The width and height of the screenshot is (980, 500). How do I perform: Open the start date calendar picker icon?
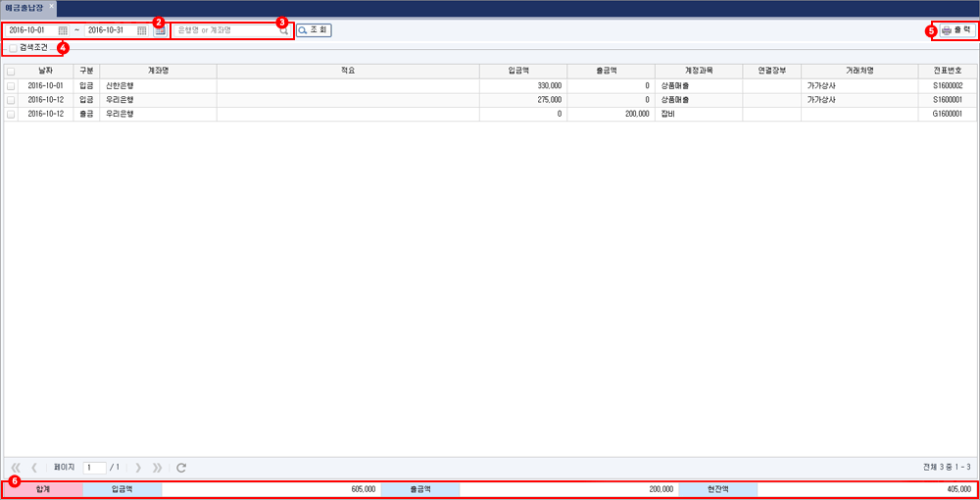click(x=63, y=30)
